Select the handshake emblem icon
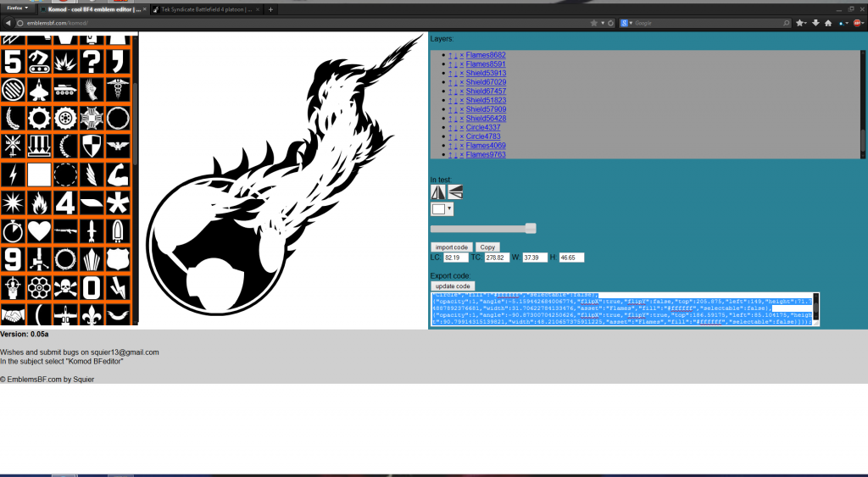The height and width of the screenshot is (477, 868). tap(12, 314)
